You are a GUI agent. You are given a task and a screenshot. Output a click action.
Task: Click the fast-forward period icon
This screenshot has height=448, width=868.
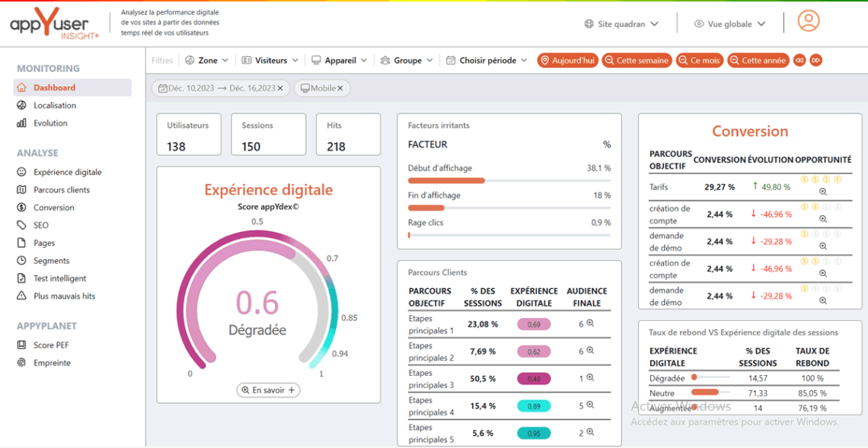point(815,59)
